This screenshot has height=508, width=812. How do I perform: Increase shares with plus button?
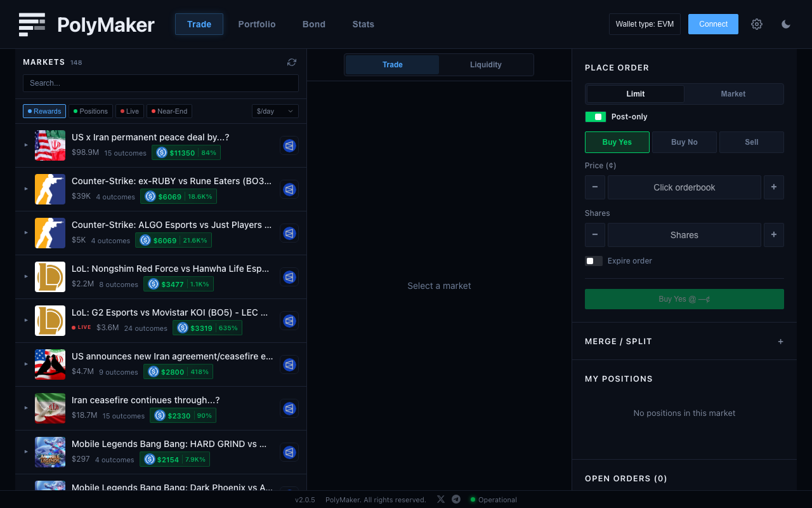[774, 235]
